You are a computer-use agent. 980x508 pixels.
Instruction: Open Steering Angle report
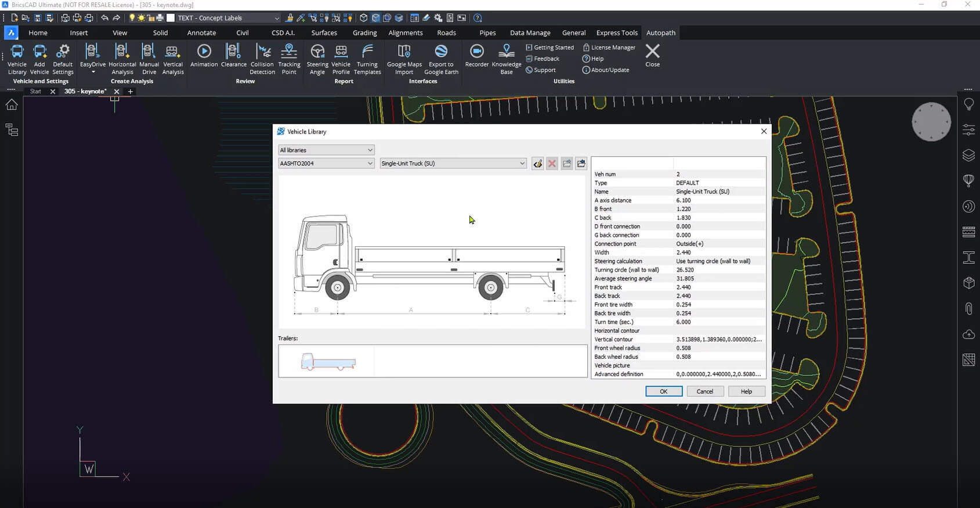click(317, 59)
